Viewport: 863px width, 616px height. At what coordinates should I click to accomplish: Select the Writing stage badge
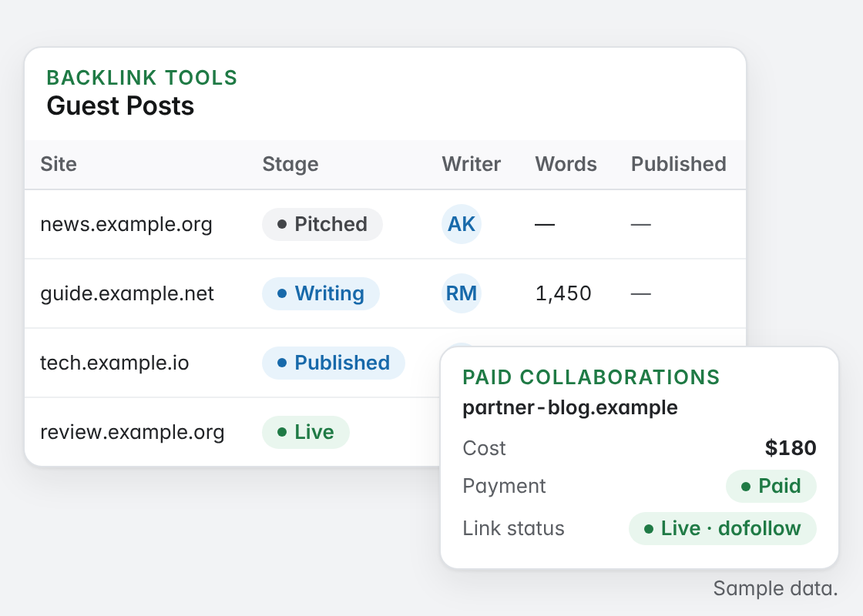coord(321,293)
